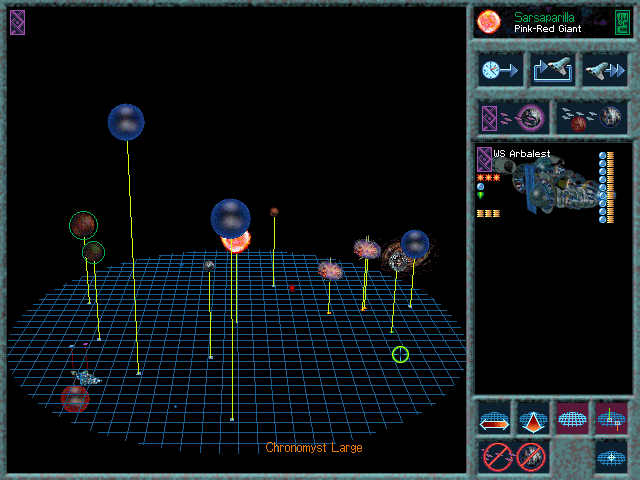640x480 pixels.
Task: Toggle the hide-planets crossed-out button
Action: point(531,457)
